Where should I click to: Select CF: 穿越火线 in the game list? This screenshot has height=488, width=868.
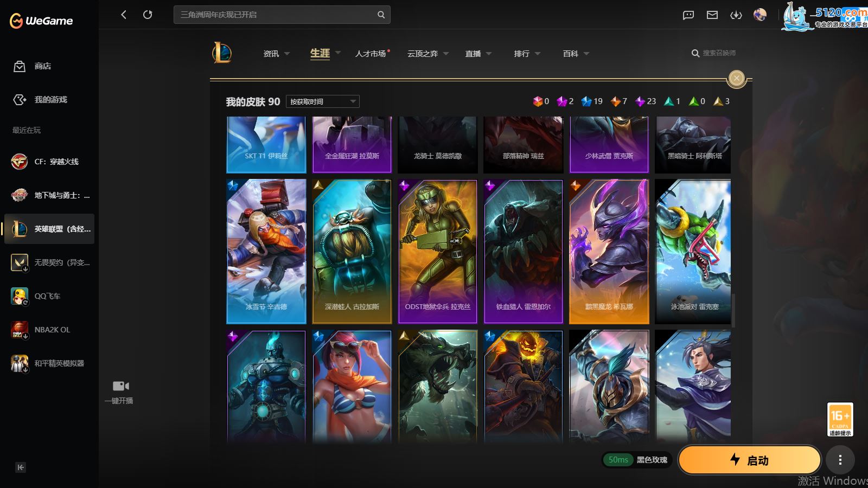pyautogui.click(x=49, y=162)
